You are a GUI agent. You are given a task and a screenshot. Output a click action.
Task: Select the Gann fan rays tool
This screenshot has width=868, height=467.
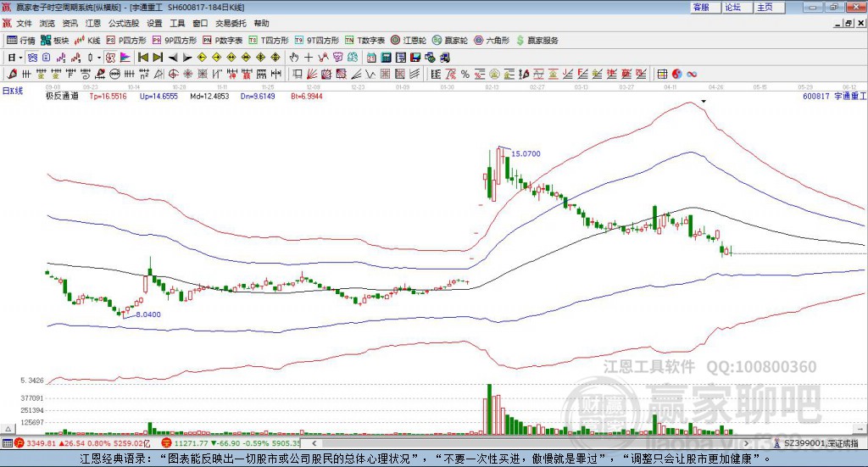[x=312, y=74]
